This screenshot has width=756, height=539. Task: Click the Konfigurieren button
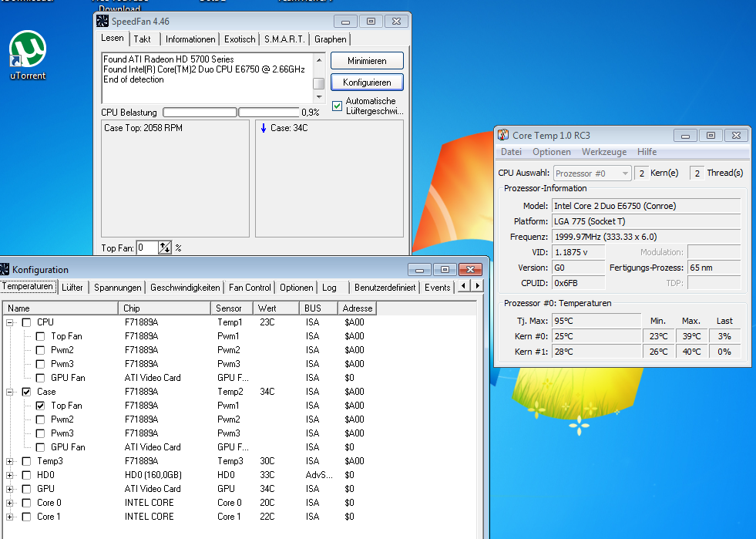coord(367,82)
